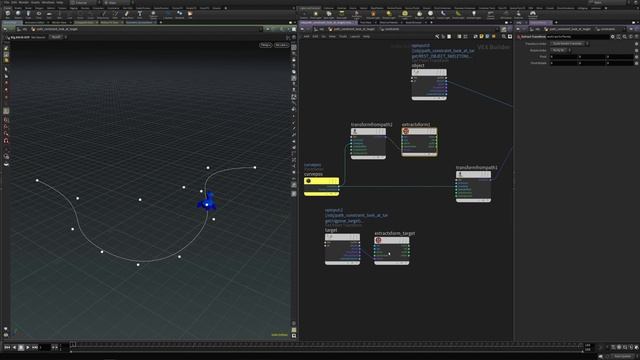Click the first Pivot value field
This screenshot has width=640, height=360.
coord(564,57)
